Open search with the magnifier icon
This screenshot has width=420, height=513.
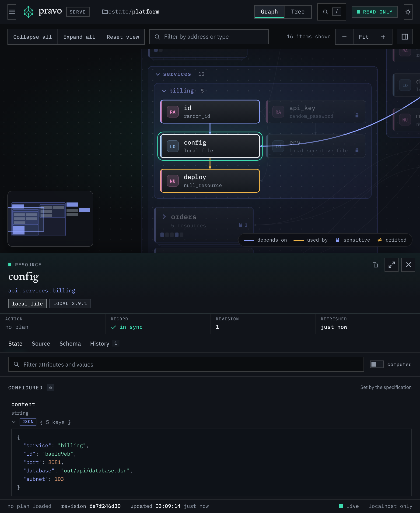(x=325, y=12)
